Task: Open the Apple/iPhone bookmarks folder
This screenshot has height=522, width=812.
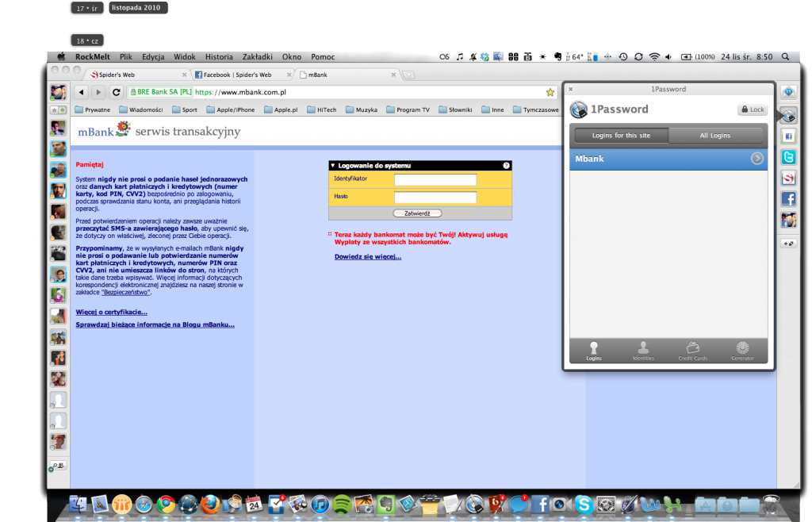Action: [231, 109]
